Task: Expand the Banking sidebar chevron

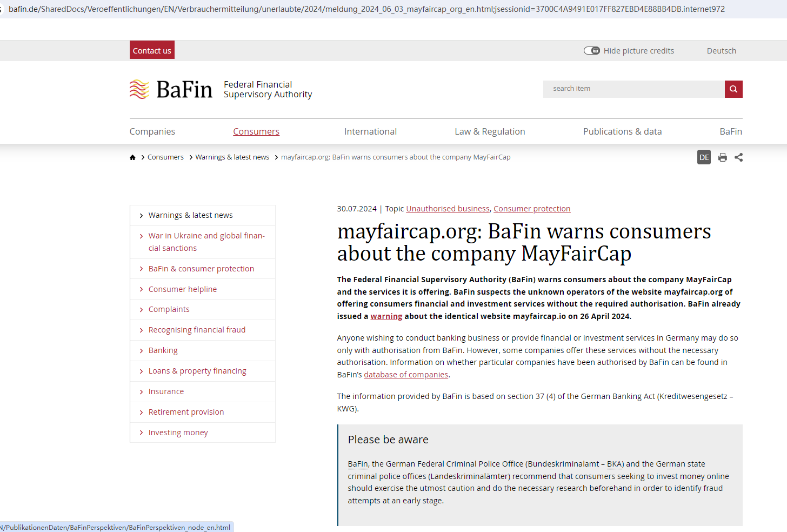Action: (142, 351)
